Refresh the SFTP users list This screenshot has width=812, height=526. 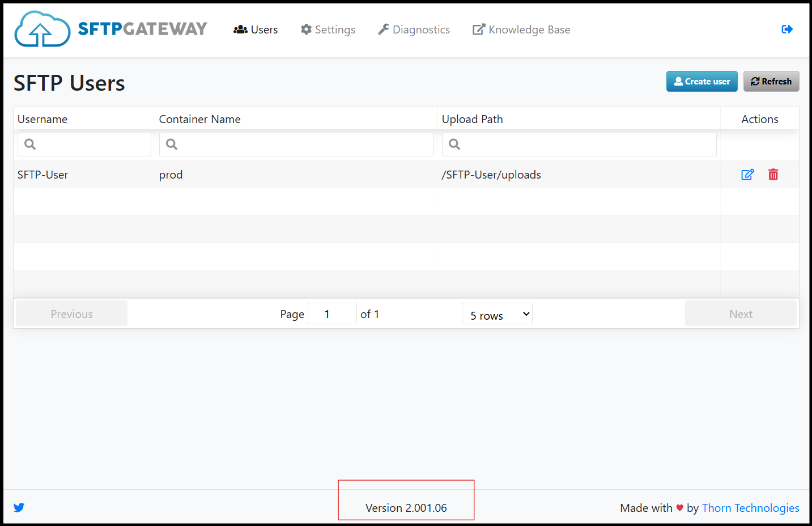[771, 82]
